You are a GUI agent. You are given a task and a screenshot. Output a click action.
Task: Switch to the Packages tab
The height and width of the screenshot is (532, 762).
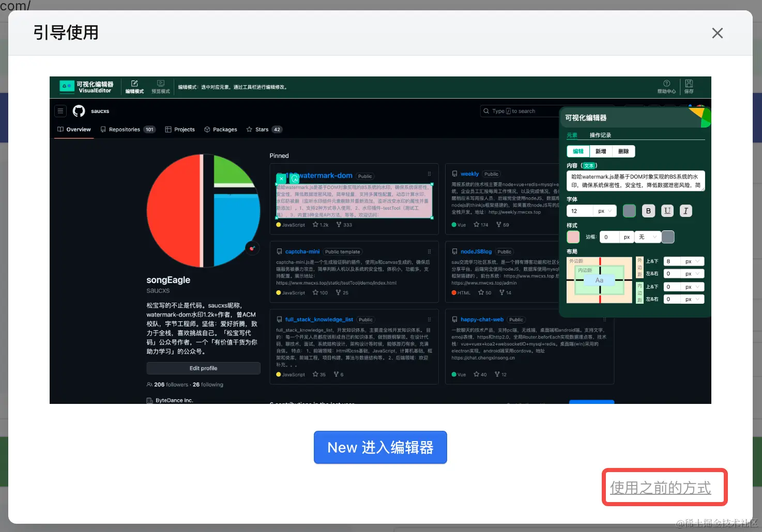(221, 130)
